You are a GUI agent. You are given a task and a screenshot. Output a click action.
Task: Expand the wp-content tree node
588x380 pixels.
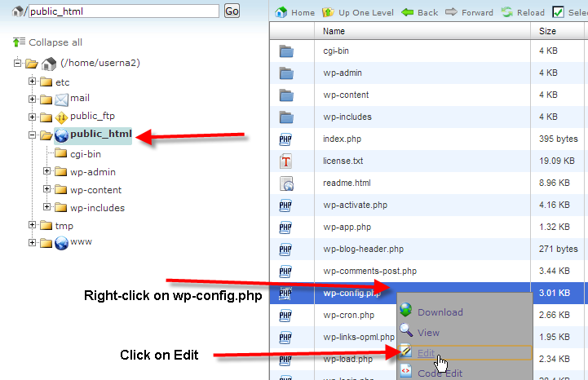[x=46, y=188]
